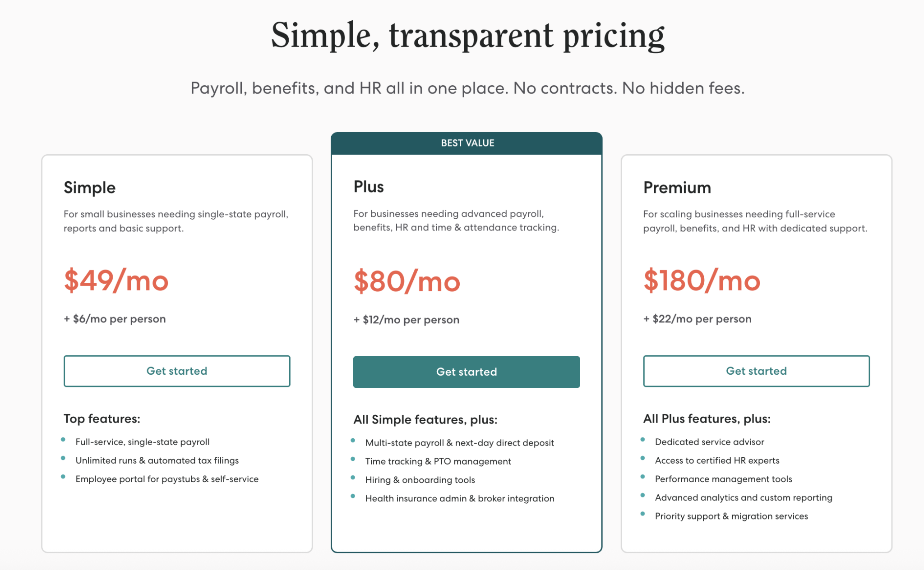Click the "+ $6/mo per person" text
This screenshot has width=924, height=570.
click(115, 319)
